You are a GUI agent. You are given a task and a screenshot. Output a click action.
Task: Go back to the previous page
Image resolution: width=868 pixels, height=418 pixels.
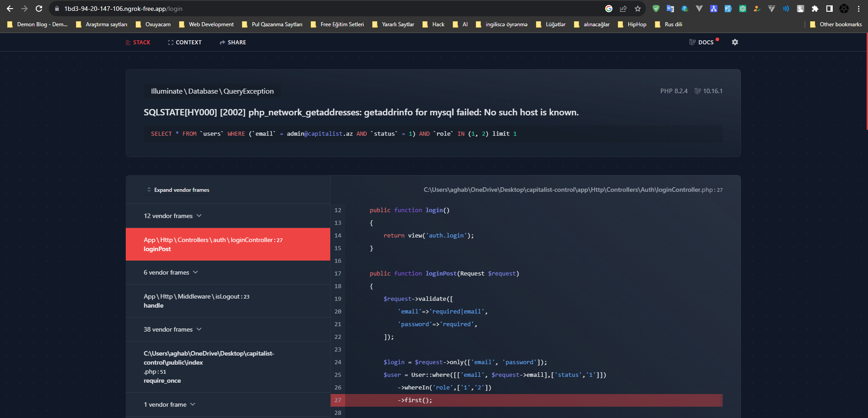point(10,9)
